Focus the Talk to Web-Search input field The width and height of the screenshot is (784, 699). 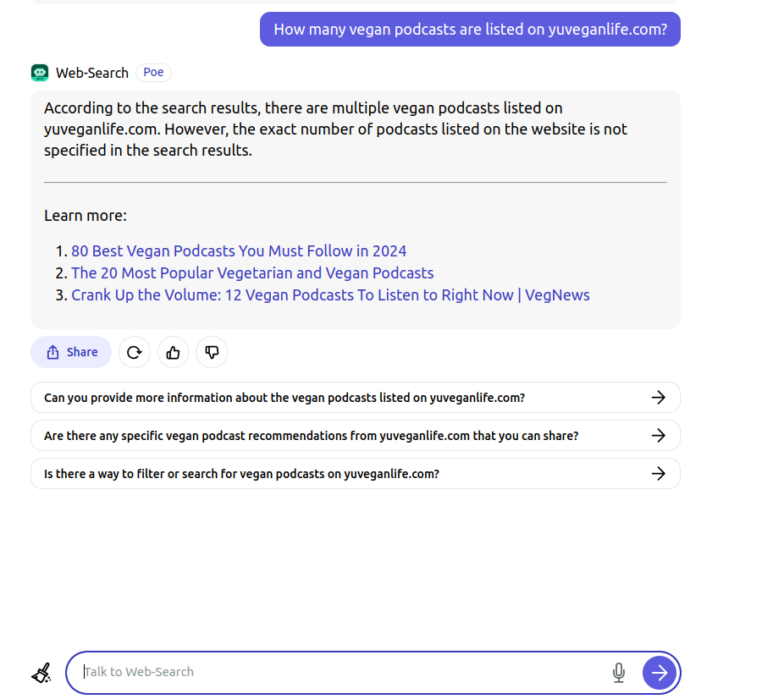pyautogui.click(x=345, y=673)
